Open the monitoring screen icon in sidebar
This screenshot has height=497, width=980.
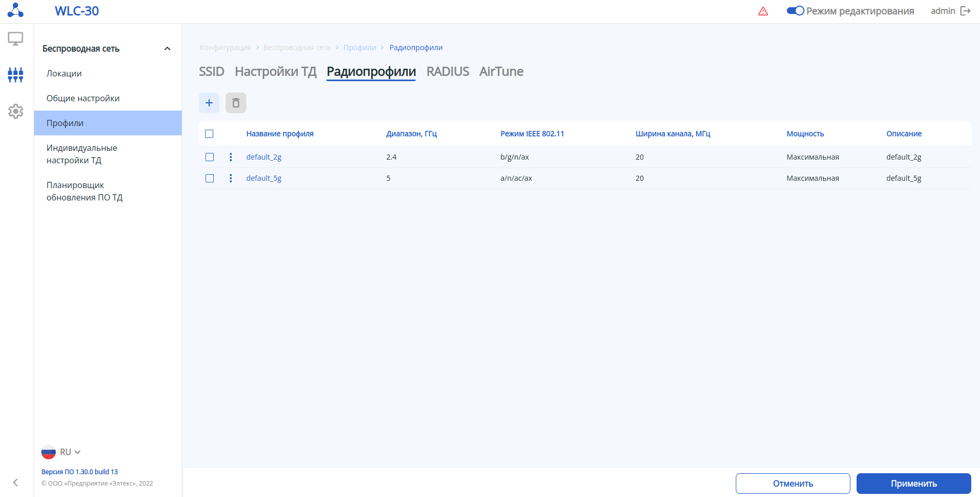click(x=15, y=39)
